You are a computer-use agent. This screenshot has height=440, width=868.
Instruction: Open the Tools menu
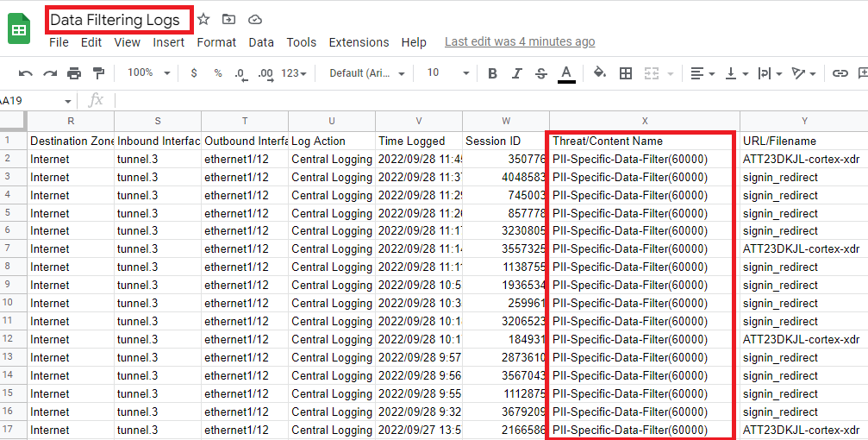301,42
